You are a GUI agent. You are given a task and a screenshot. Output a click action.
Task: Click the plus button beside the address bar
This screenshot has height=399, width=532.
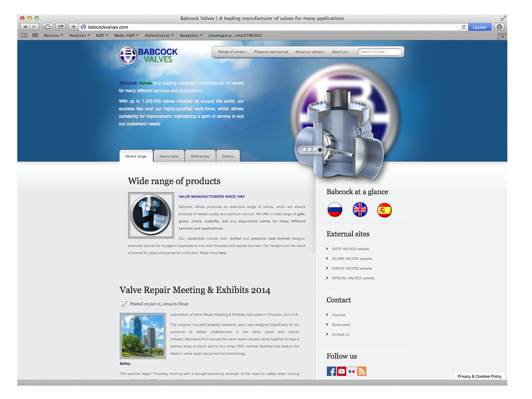pos(73,27)
